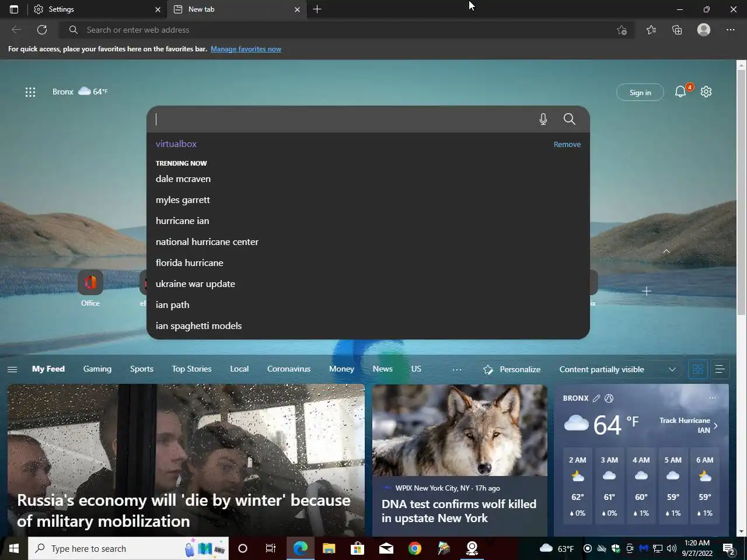Open the Collections toolbar icon
This screenshot has width=747, height=560.
click(677, 30)
